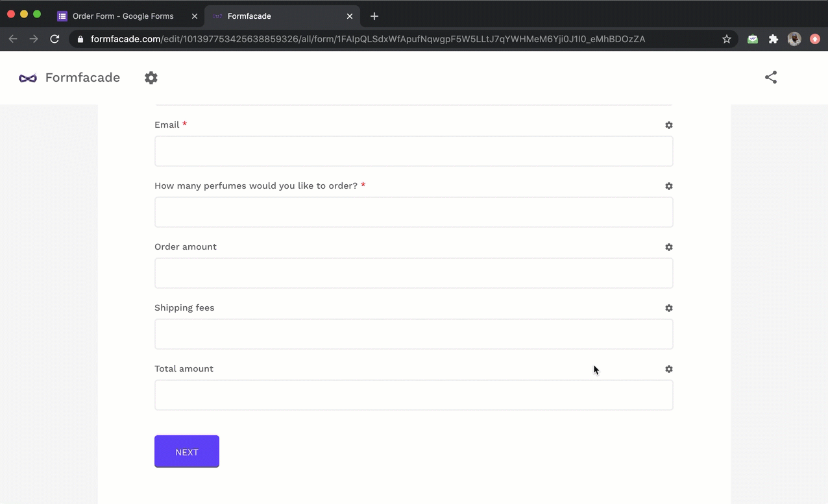
Task: Click the share icon in header
Action: 770,78
